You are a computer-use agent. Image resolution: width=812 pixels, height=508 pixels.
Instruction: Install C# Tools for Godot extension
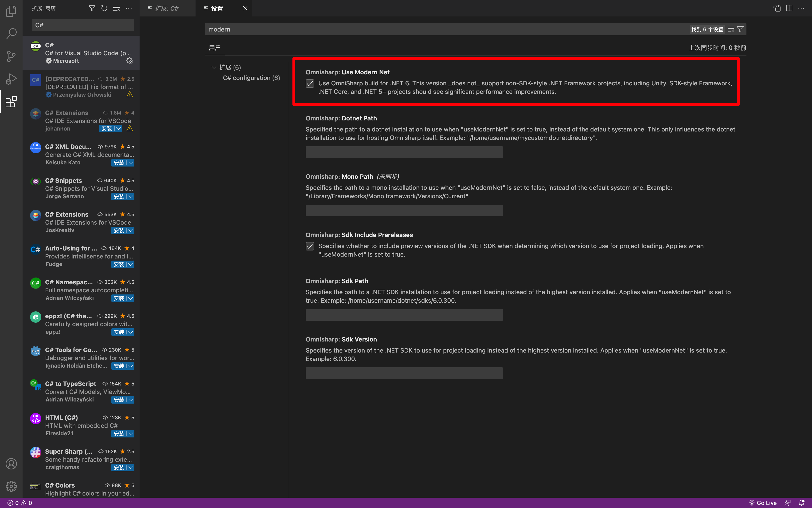[119, 366]
